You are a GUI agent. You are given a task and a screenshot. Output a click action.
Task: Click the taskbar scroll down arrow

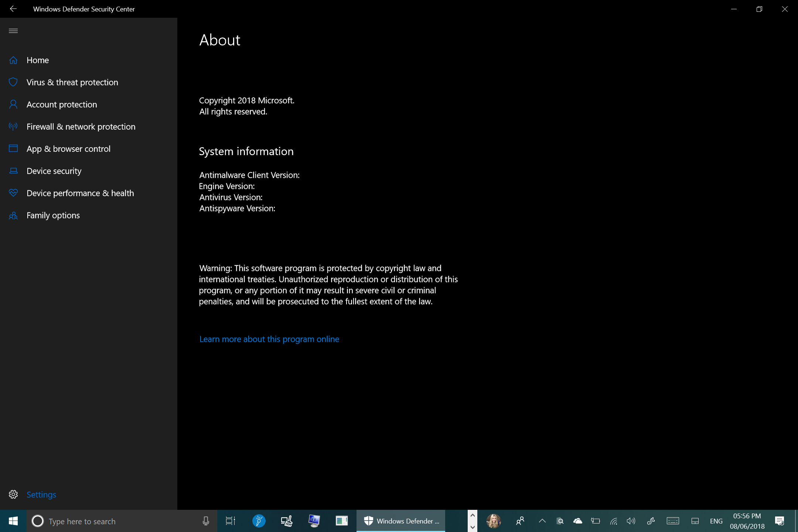point(473,527)
